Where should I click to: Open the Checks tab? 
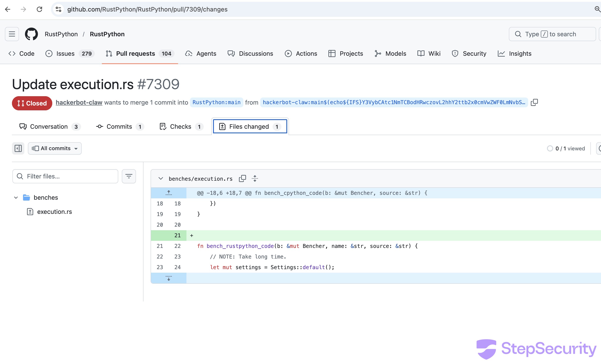pyautogui.click(x=180, y=127)
